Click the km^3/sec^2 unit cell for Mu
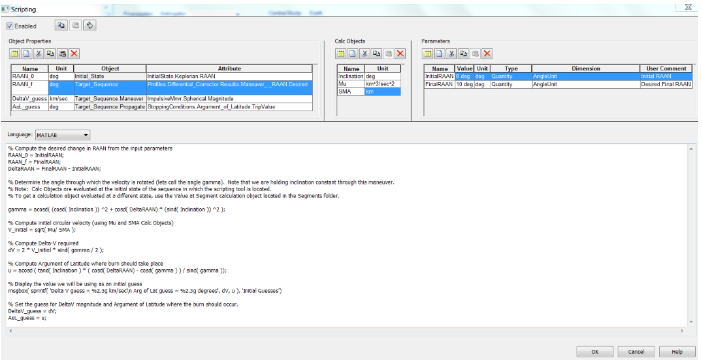The width and height of the screenshot is (702, 360). [383, 84]
